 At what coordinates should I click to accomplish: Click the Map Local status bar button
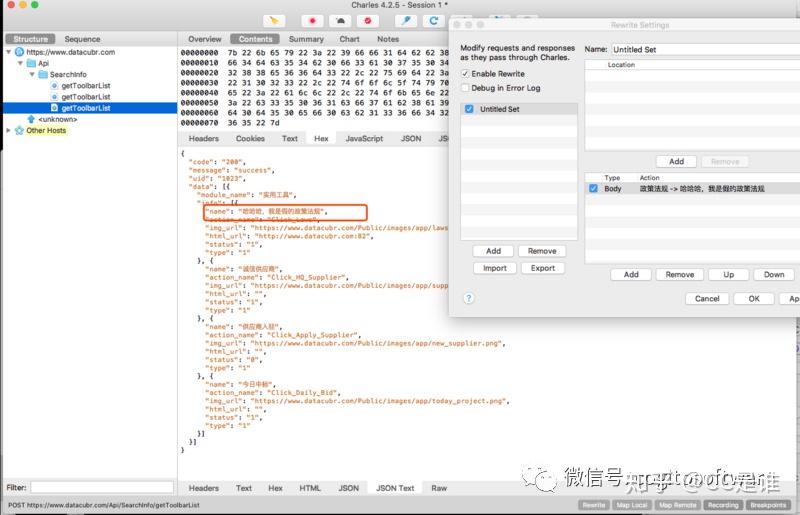click(632, 505)
